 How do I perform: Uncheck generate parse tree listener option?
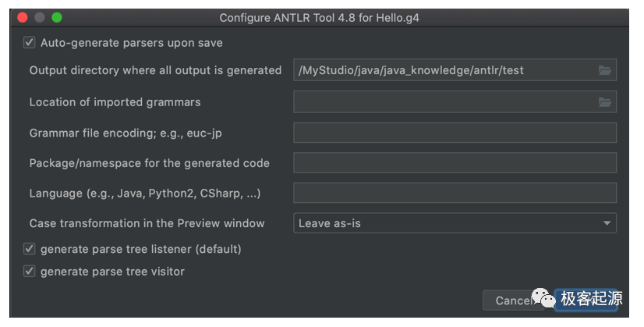[x=30, y=249]
